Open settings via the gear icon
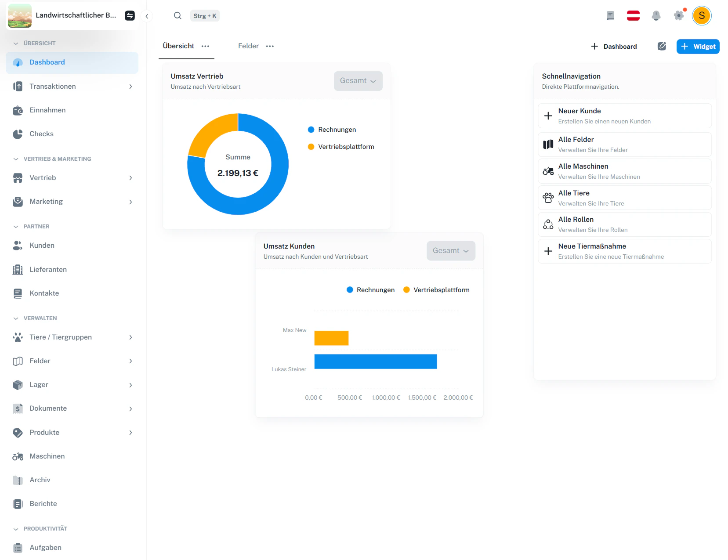This screenshot has width=728, height=560. (678, 15)
